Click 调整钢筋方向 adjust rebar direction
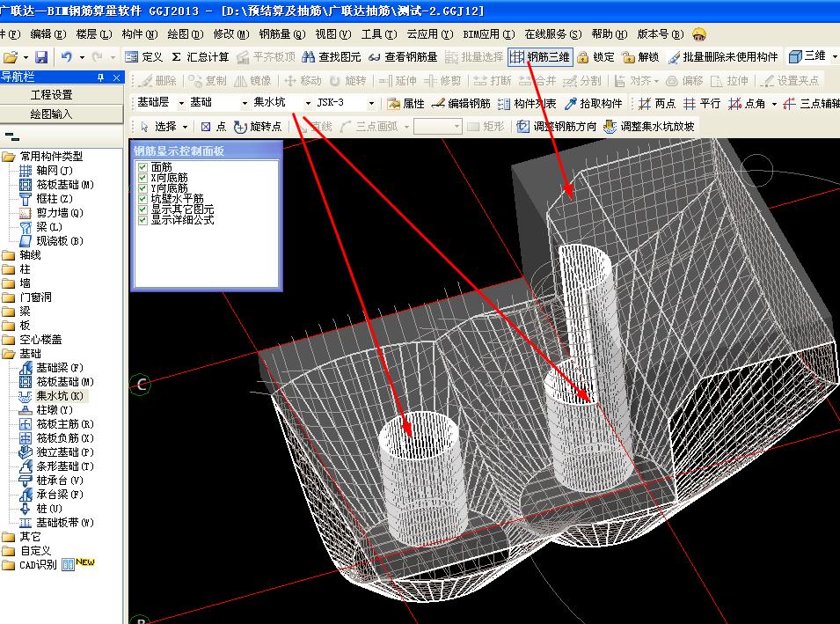The image size is (840, 624). coord(556,127)
